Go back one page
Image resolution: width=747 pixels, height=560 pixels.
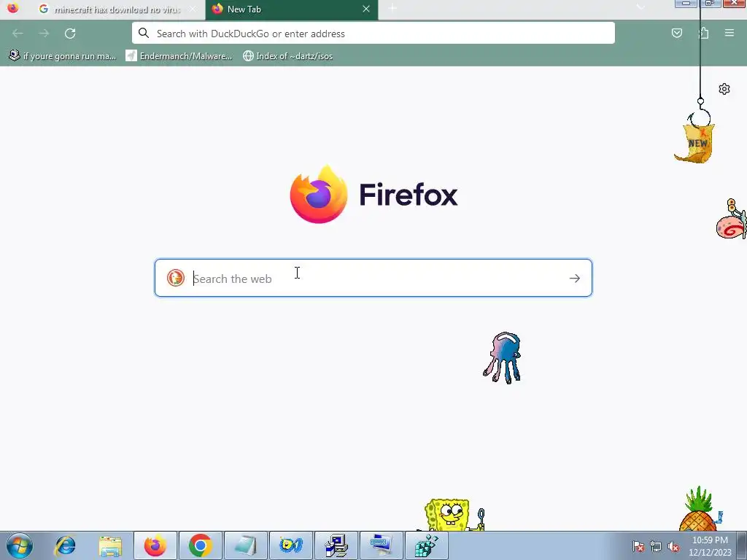pos(18,34)
